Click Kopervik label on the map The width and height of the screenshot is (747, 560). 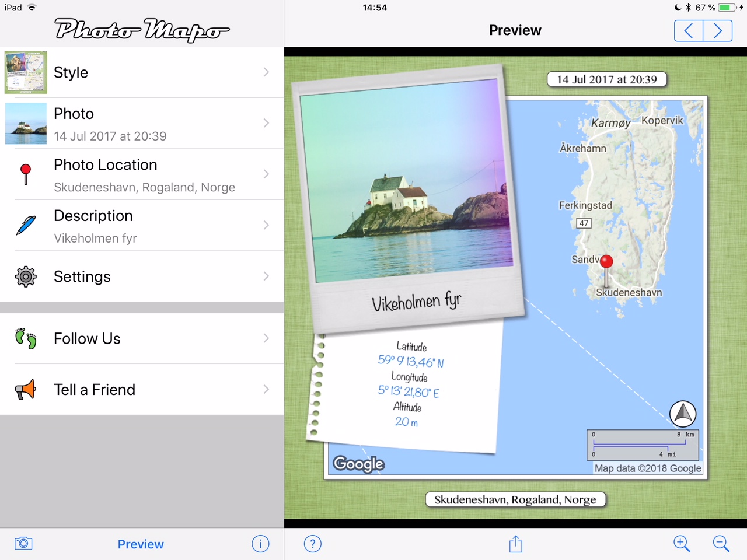pos(662,120)
